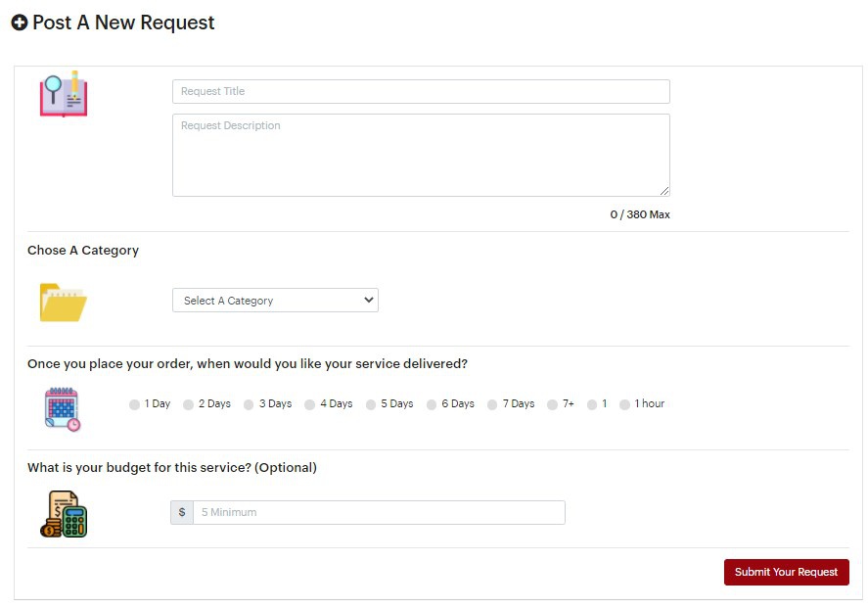This screenshot has width=868, height=609.
Task: Click the yellow folder category icon
Action: pyautogui.click(x=64, y=303)
